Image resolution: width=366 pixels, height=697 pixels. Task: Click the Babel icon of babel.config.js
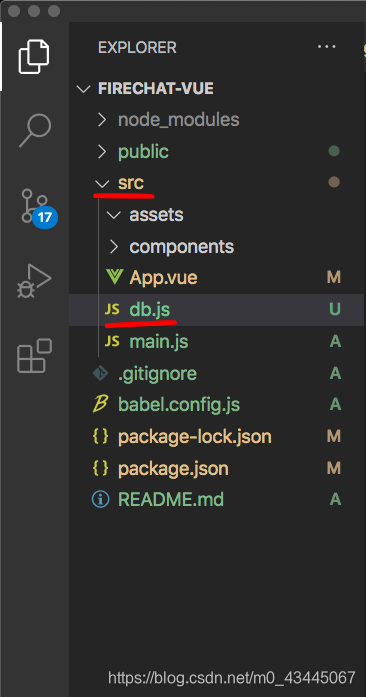[x=102, y=405]
